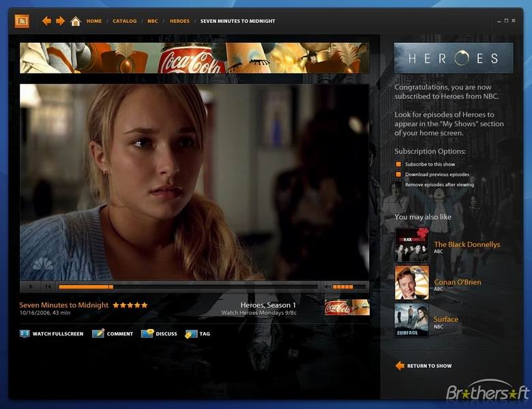Click COMMENT label
This screenshot has width=532, height=409.
click(120, 334)
